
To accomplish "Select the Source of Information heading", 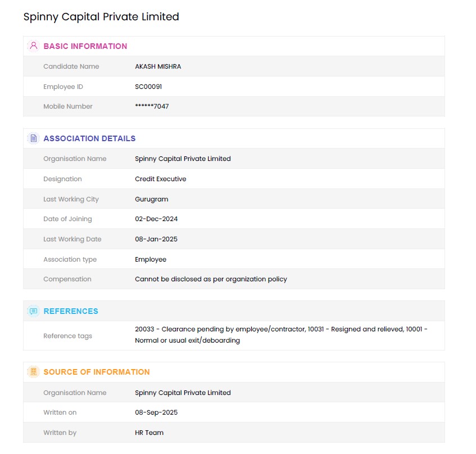I will click(97, 372).
